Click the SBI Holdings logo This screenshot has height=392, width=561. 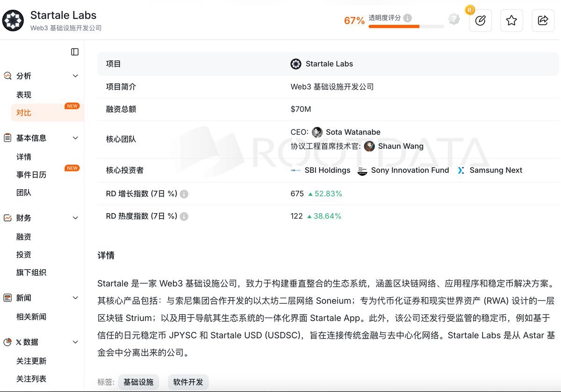coord(296,171)
